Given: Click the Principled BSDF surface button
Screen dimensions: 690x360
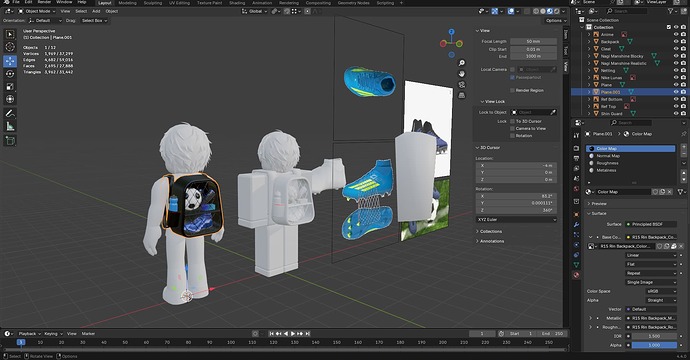Looking at the screenshot, I should pos(651,224).
